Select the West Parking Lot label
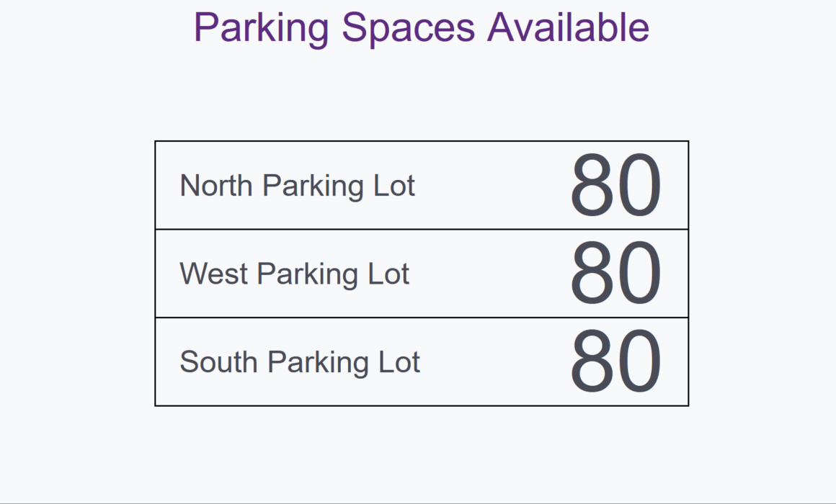The image size is (836, 504). point(295,274)
